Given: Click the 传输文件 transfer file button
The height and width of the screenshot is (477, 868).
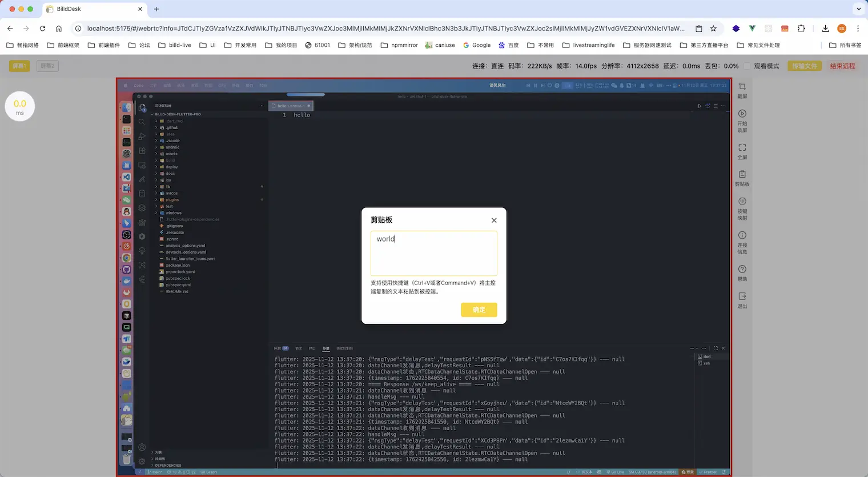Looking at the screenshot, I should (804, 66).
